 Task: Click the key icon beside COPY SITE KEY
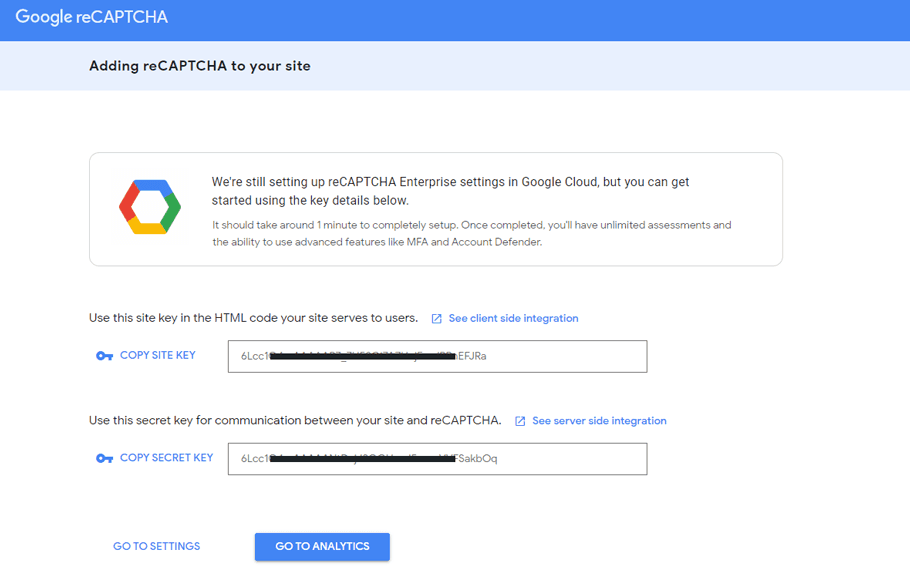(104, 356)
